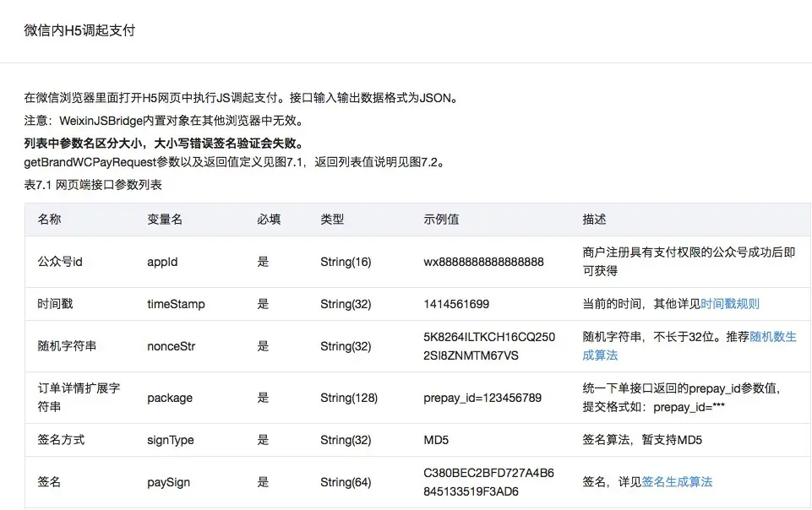Viewport: 812px width, 510px height.
Task: Click the nonceStr variable name cell
Action: [171, 346]
